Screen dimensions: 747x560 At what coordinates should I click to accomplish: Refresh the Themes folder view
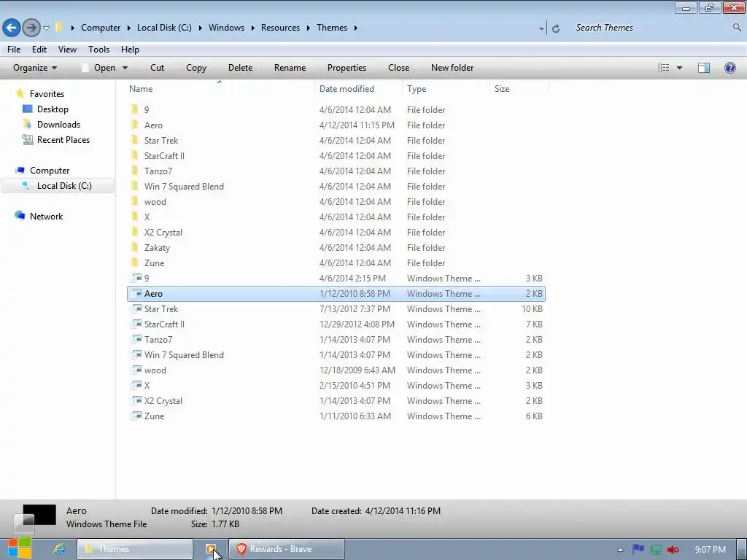point(555,28)
